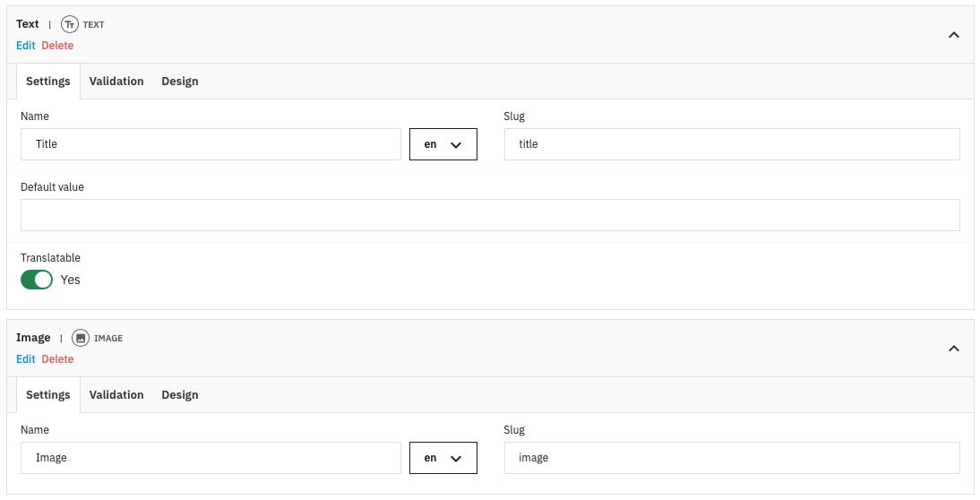The height and width of the screenshot is (500, 980).
Task: Click Edit link for Image field
Action: pos(26,359)
